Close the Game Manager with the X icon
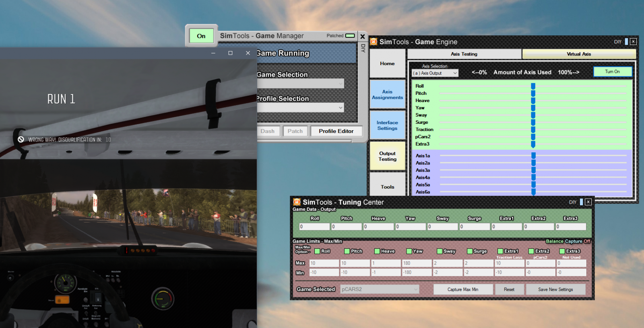The image size is (644, 328). tap(363, 37)
